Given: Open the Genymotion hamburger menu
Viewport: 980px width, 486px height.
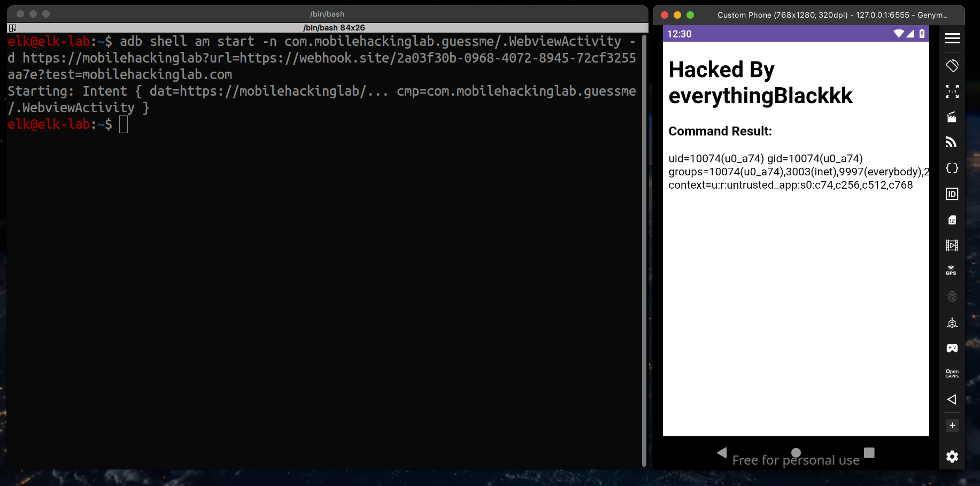Looking at the screenshot, I should click(x=952, y=38).
